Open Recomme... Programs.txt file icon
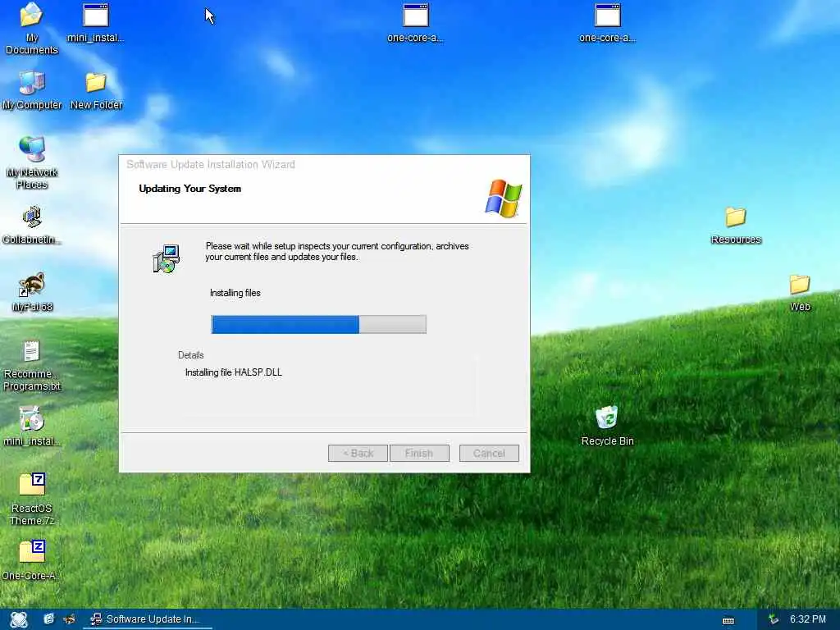The height and width of the screenshot is (630, 840). (32, 365)
